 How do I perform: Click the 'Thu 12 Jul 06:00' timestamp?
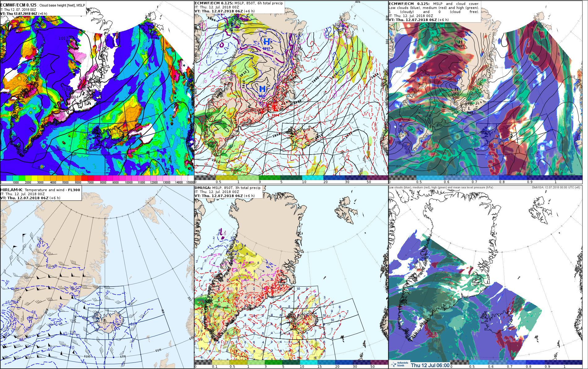coord(430,365)
